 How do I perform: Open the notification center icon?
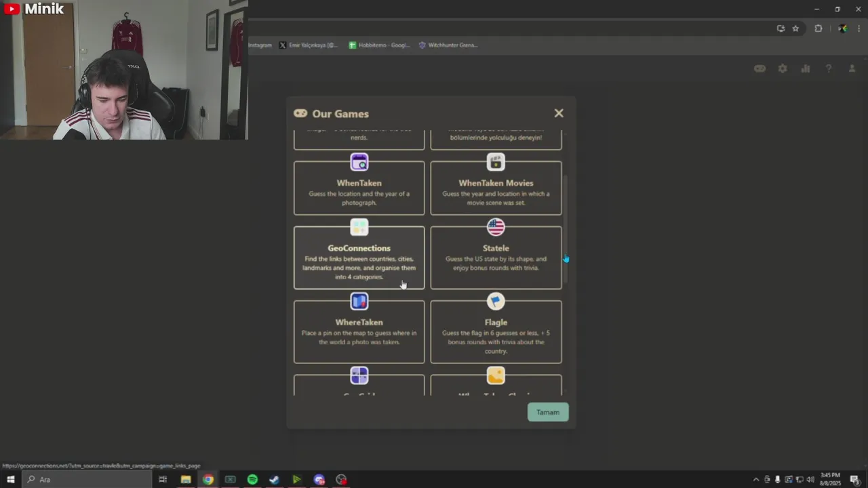pos(855,480)
